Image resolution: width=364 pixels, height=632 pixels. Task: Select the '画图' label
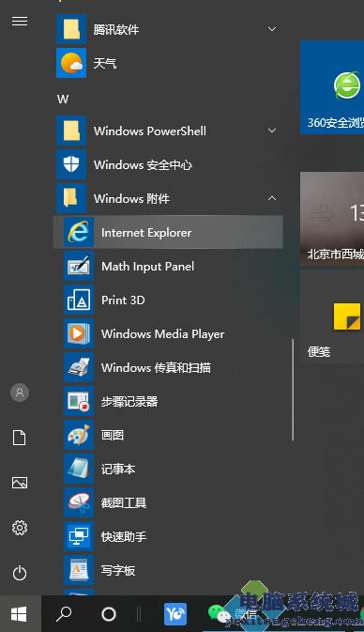click(x=113, y=436)
